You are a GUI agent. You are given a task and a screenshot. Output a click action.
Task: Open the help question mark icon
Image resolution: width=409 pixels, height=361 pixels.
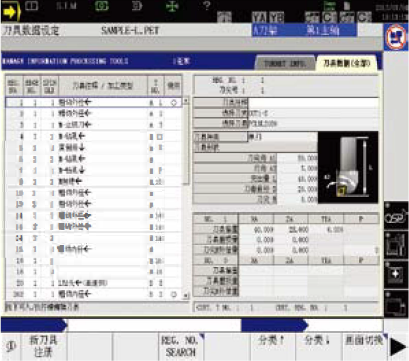coord(207,6)
